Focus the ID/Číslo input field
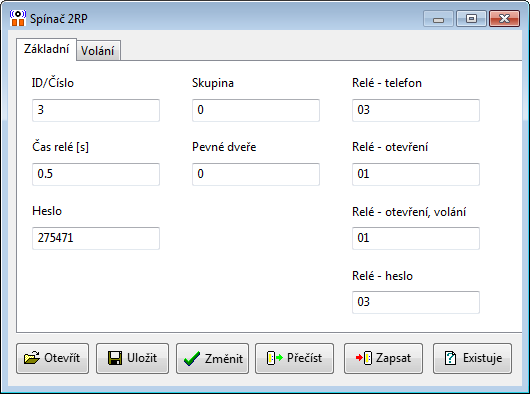Image resolution: width=530 pixels, height=394 pixels. (x=96, y=110)
